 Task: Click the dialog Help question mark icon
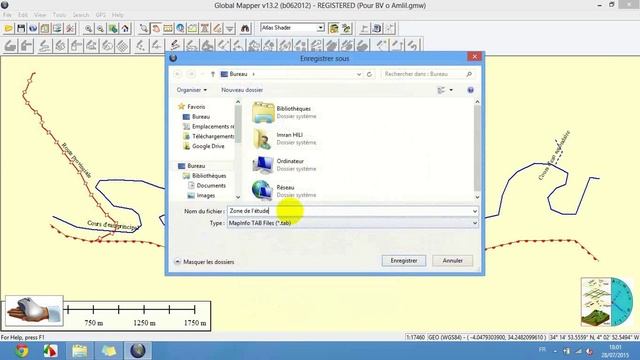coord(470,90)
